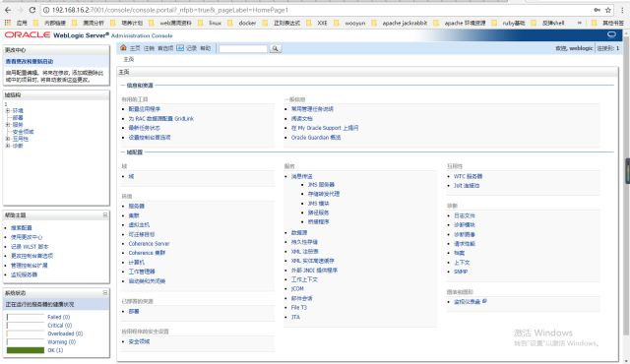The height and width of the screenshot is (364, 630).
Task: Click the Critical (0) health bar
Action: 26,326
